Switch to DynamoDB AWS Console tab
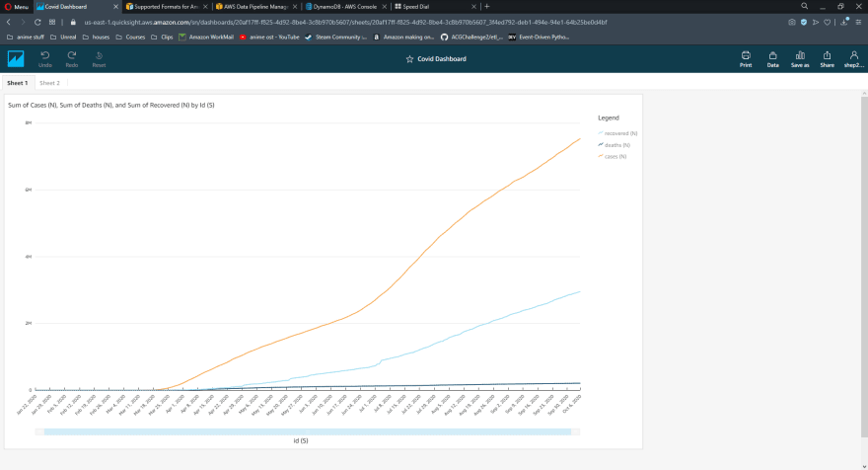868x470 pixels. tap(344, 7)
